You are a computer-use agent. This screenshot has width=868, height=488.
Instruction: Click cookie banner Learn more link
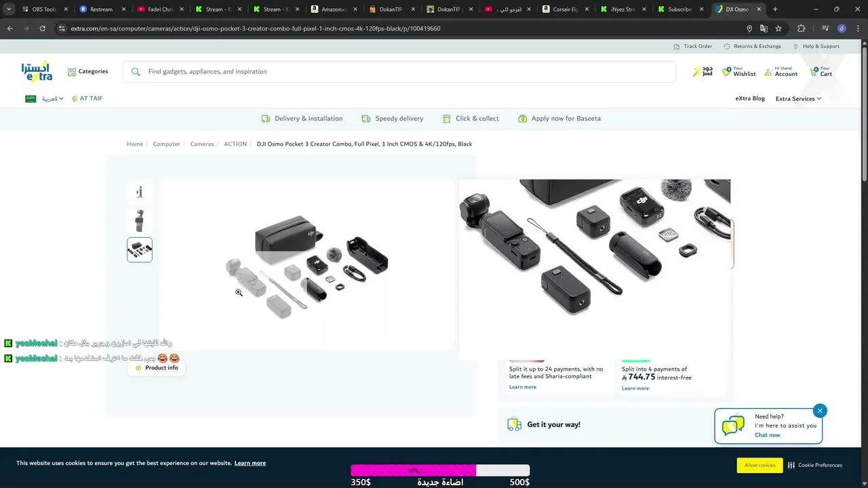[x=250, y=463]
